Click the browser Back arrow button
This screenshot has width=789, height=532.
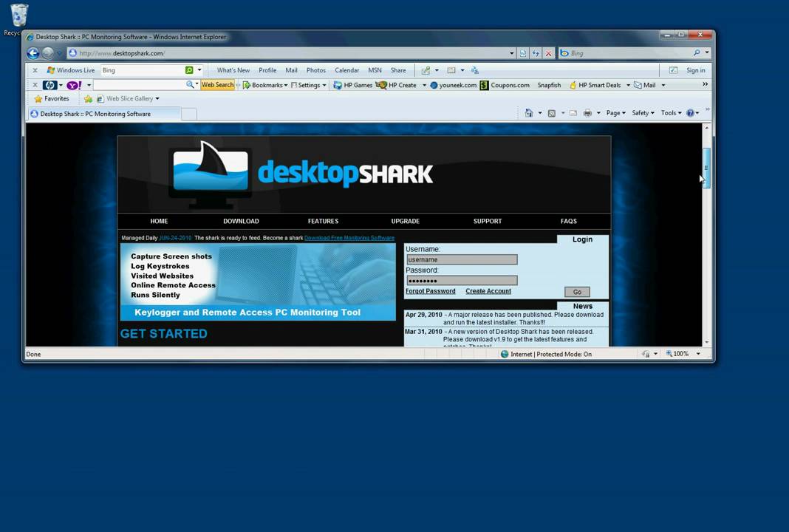33,53
